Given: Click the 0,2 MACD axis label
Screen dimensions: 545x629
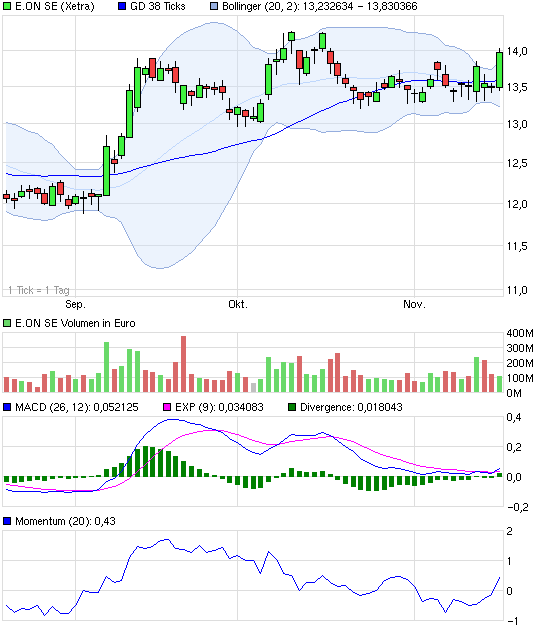Looking at the screenshot, I should (x=514, y=447).
